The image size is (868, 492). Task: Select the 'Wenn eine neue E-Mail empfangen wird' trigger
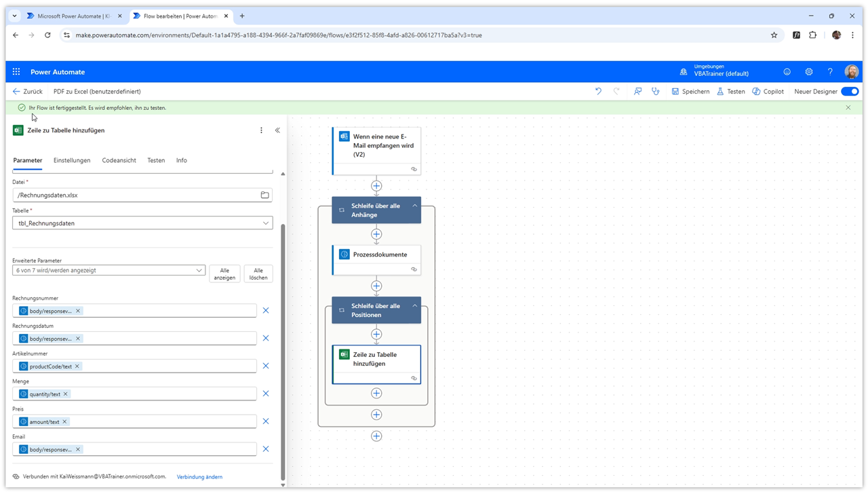[376, 151]
